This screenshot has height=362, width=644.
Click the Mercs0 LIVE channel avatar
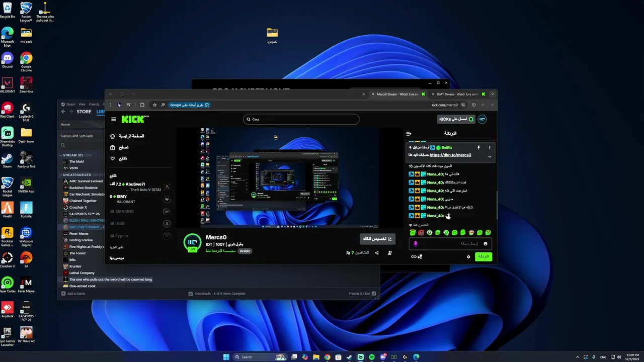click(192, 242)
